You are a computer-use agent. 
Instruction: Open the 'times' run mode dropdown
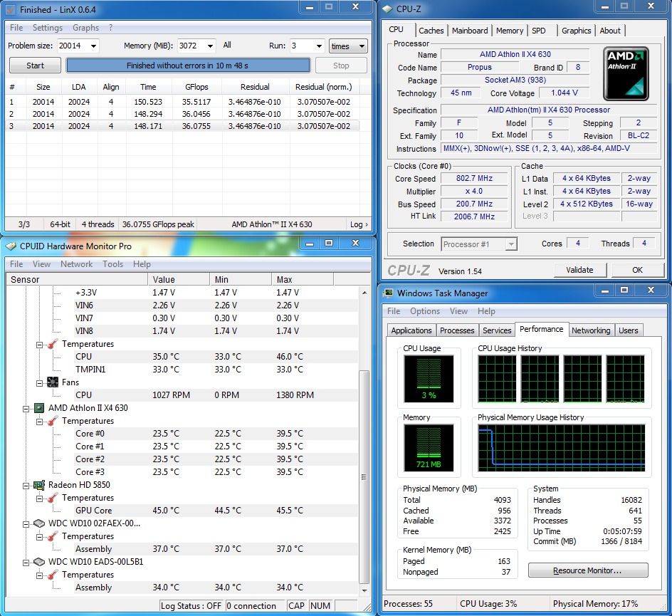coord(361,46)
